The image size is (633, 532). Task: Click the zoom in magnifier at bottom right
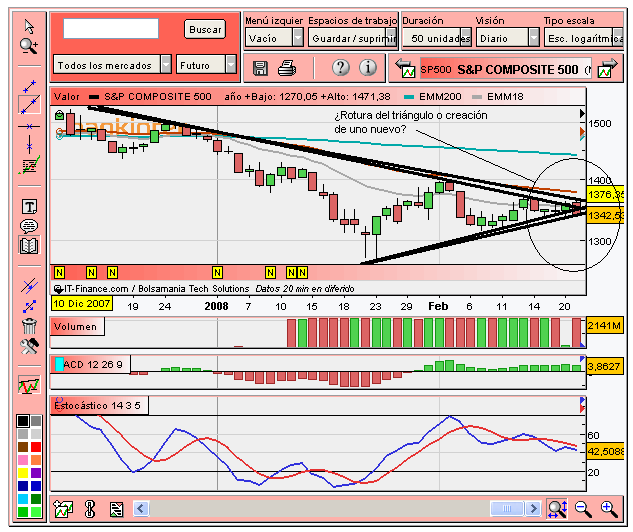(x=609, y=509)
